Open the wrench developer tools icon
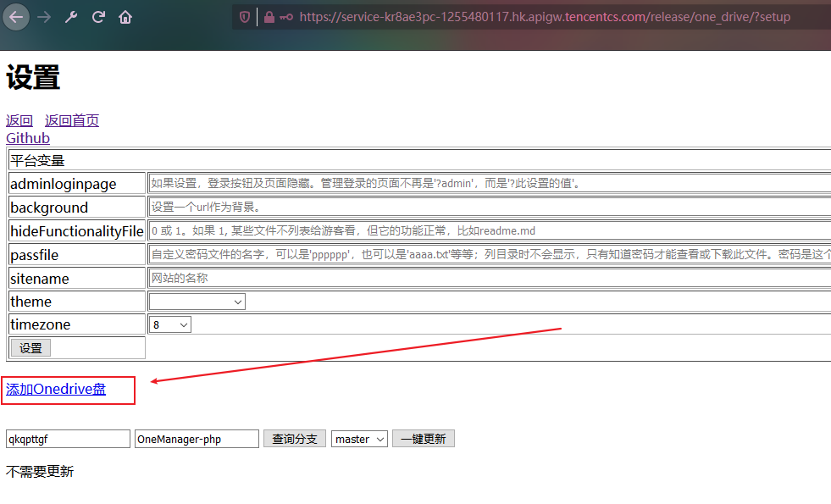This screenshot has width=831, height=504. coord(71,18)
